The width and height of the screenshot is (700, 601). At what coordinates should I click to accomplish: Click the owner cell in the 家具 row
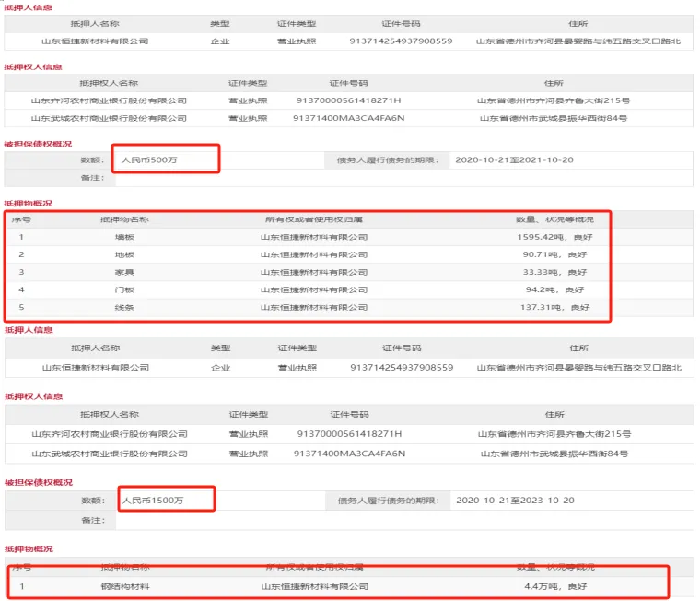pos(314,272)
